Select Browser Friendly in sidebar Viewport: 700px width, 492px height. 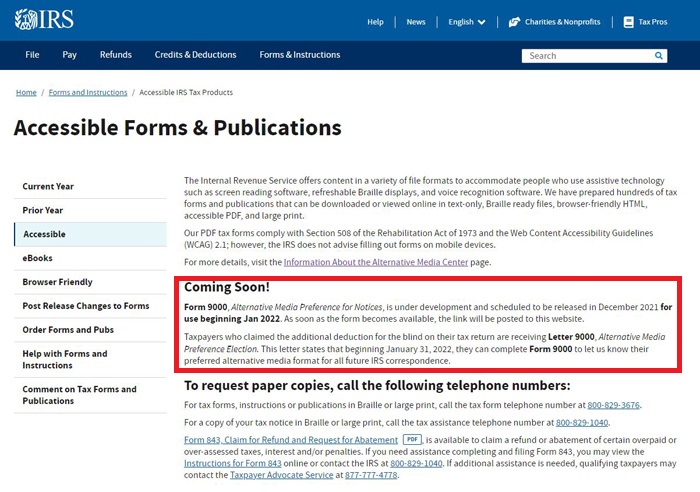[x=90, y=282]
